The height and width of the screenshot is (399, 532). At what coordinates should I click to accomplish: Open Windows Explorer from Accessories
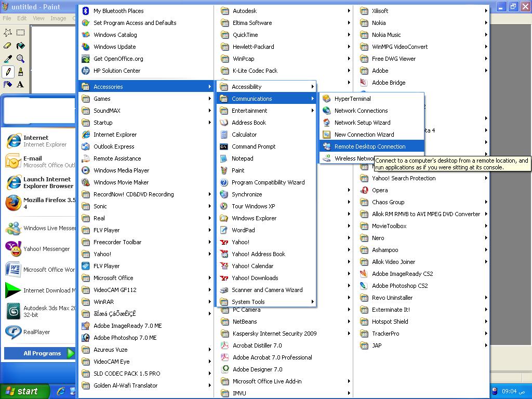point(267,218)
